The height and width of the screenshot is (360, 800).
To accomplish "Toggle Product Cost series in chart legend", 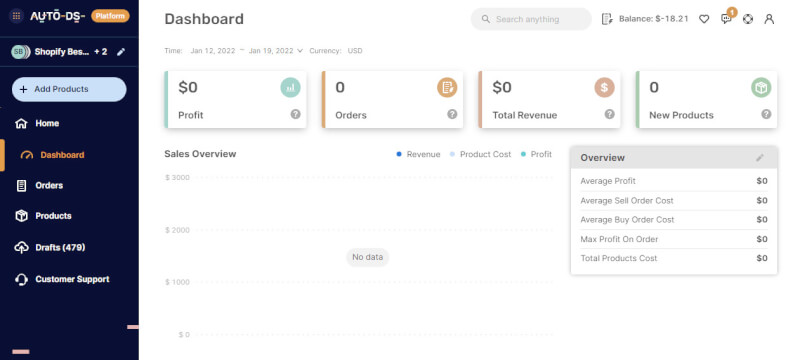I will pos(480,154).
